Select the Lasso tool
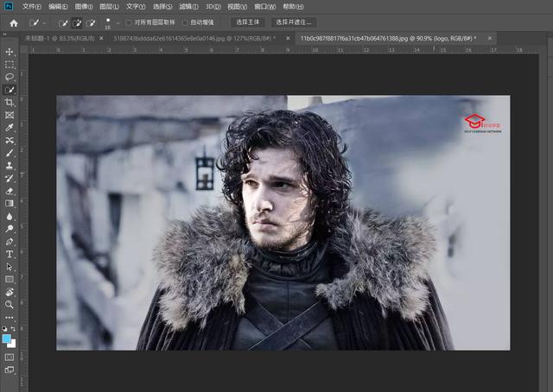The image size is (553, 392). coord(10,77)
